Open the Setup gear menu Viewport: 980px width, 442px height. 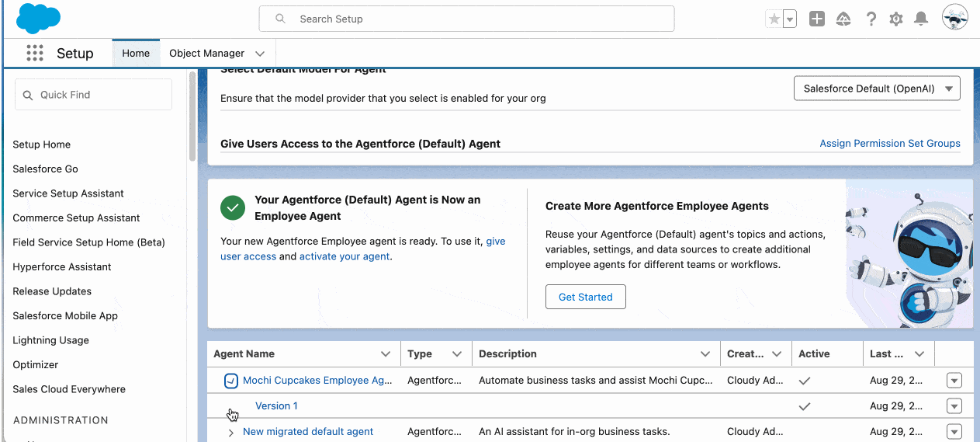point(896,19)
